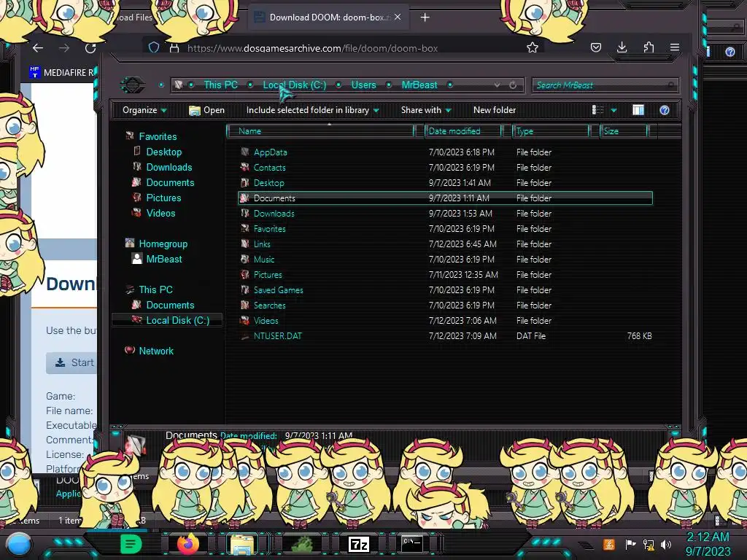Open the Share with dropdown
This screenshot has height=560, width=747.
pyautogui.click(x=426, y=110)
